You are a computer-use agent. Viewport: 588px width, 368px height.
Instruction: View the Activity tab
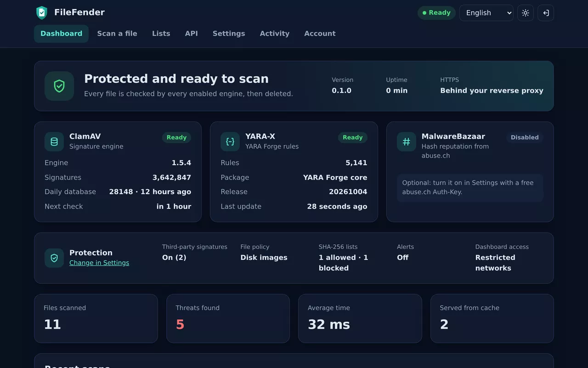275,34
